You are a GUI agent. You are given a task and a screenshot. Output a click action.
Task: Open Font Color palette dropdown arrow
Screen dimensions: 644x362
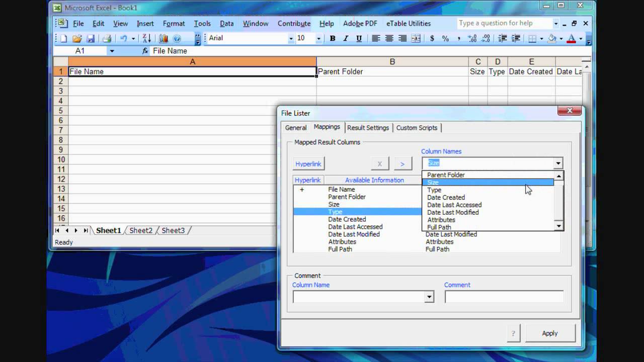[x=580, y=38]
